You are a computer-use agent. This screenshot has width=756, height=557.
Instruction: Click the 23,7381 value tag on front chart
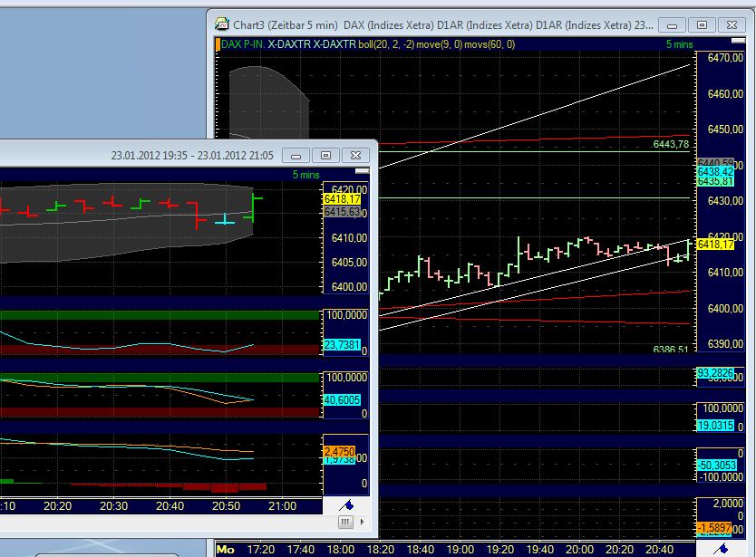click(x=340, y=344)
